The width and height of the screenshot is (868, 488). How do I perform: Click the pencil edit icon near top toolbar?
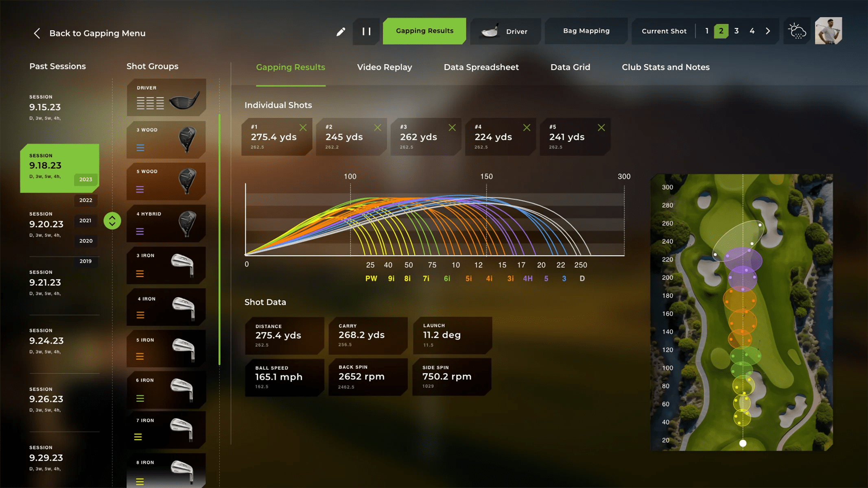tap(341, 31)
